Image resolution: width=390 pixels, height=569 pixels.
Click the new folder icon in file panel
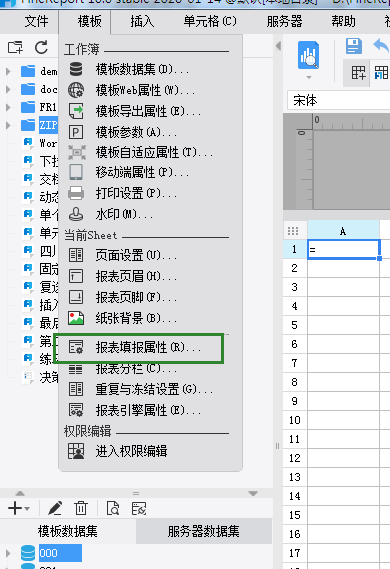15,47
